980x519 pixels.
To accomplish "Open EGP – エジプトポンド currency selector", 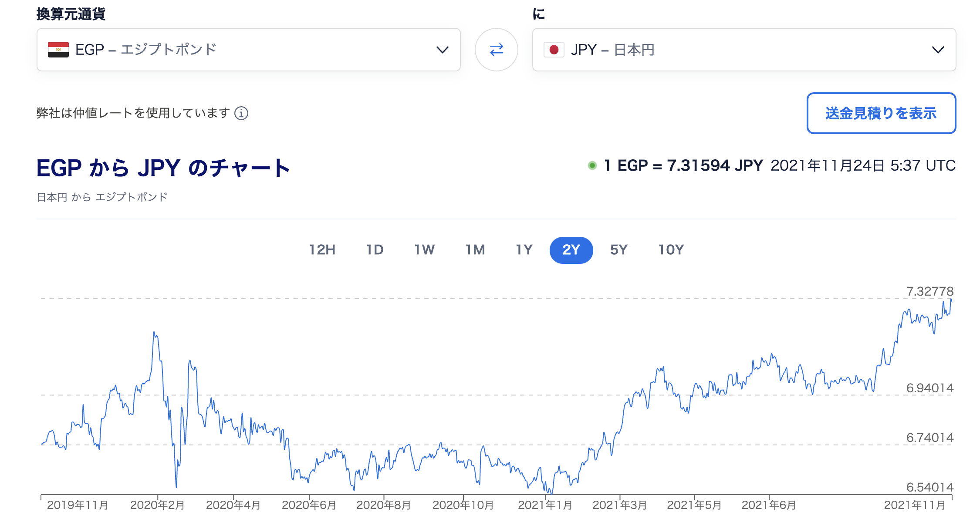I will pyautogui.click(x=249, y=50).
